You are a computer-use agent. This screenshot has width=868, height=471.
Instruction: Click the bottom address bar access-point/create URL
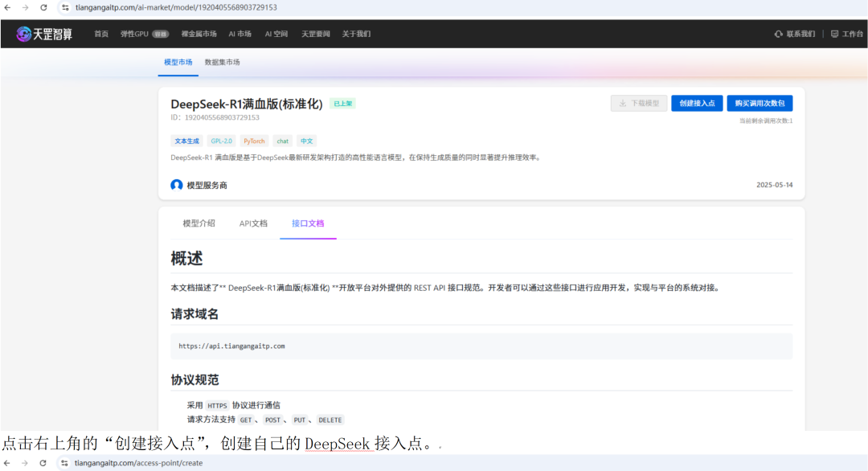pos(138,463)
